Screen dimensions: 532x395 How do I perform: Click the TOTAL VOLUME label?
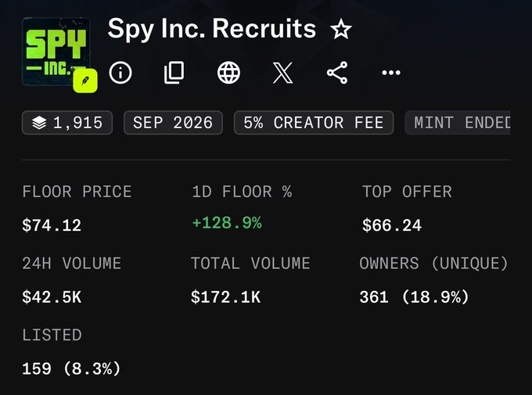click(250, 264)
